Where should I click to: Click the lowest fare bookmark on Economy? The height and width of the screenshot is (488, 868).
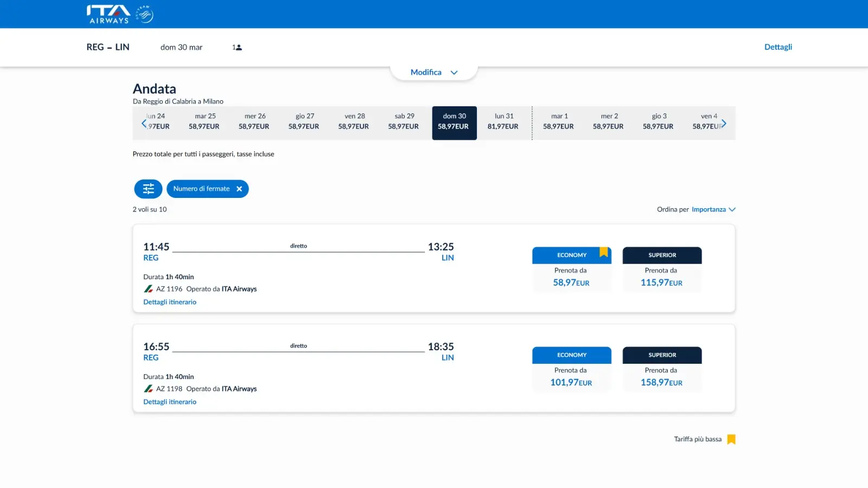603,252
